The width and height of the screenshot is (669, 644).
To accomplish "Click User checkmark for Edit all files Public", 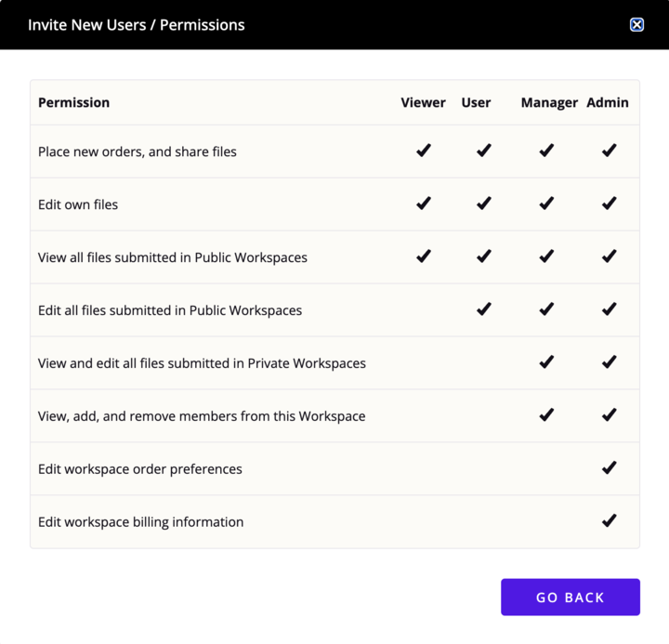I will 484,309.
